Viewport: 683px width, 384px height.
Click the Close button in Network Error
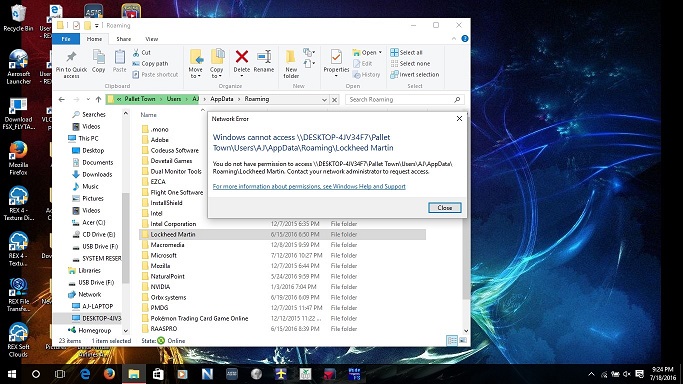pyautogui.click(x=444, y=208)
